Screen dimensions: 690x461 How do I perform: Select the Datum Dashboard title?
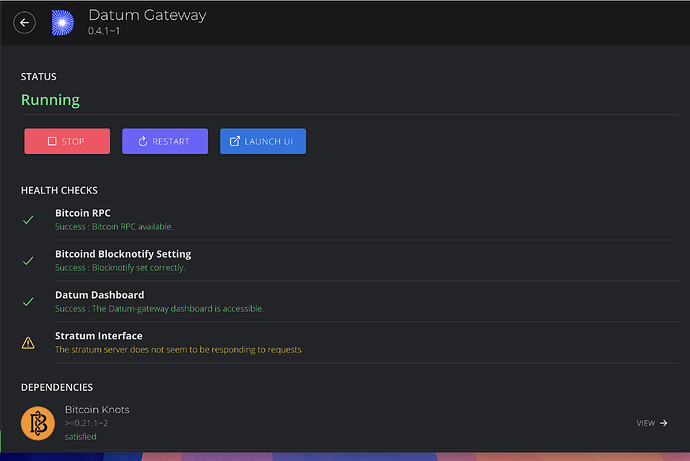click(x=99, y=295)
